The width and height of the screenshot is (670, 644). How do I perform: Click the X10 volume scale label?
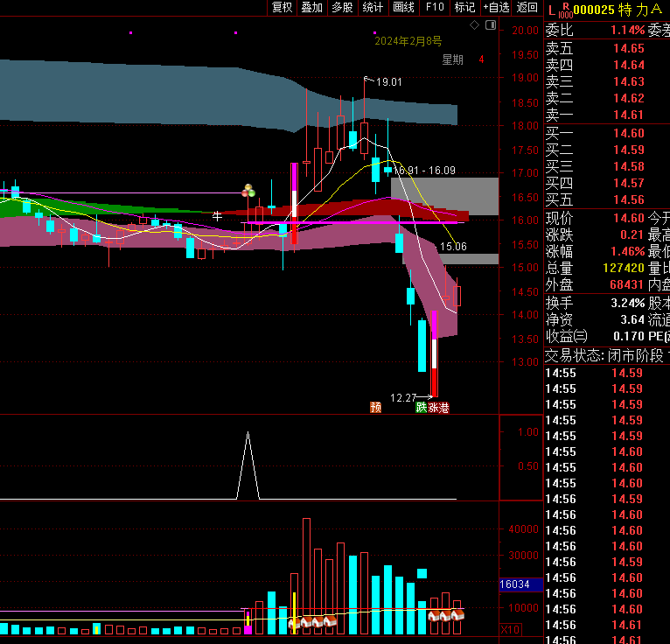[510, 630]
